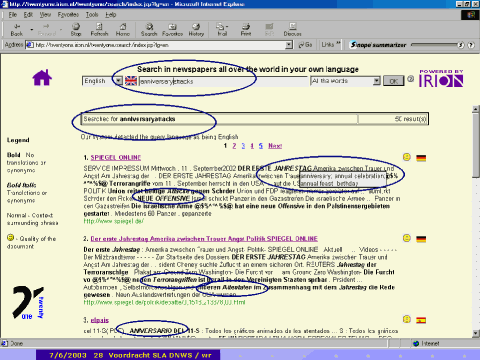Image resolution: width=480 pixels, height=360 pixels.
Task: Click the Print toolbar button
Action: pos(246,30)
